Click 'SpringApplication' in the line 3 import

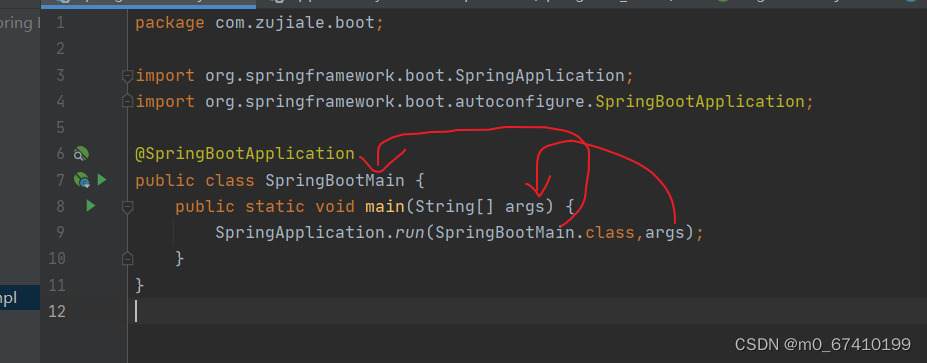pos(540,76)
